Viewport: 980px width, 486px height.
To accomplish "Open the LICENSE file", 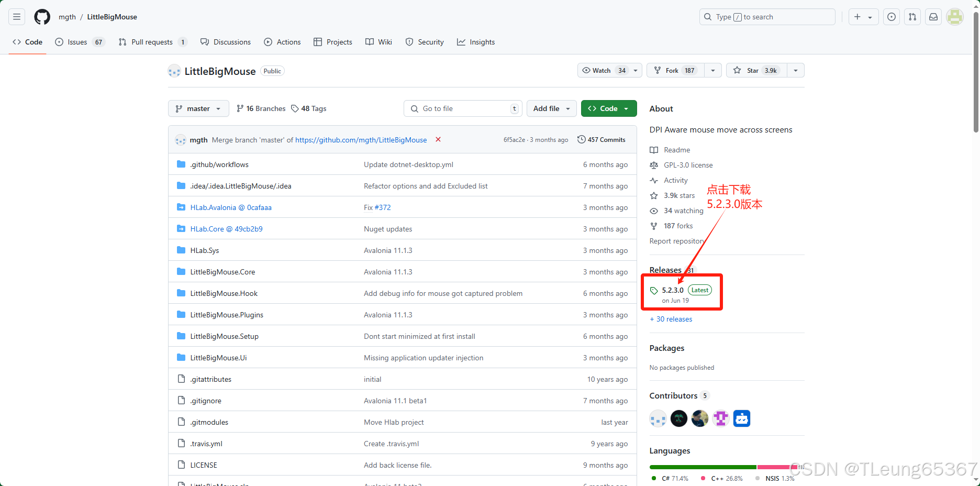I will [204, 465].
